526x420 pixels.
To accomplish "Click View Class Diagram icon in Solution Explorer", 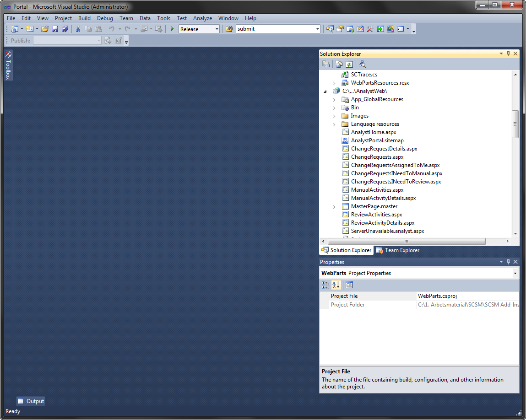I will [x=362, y=64].
